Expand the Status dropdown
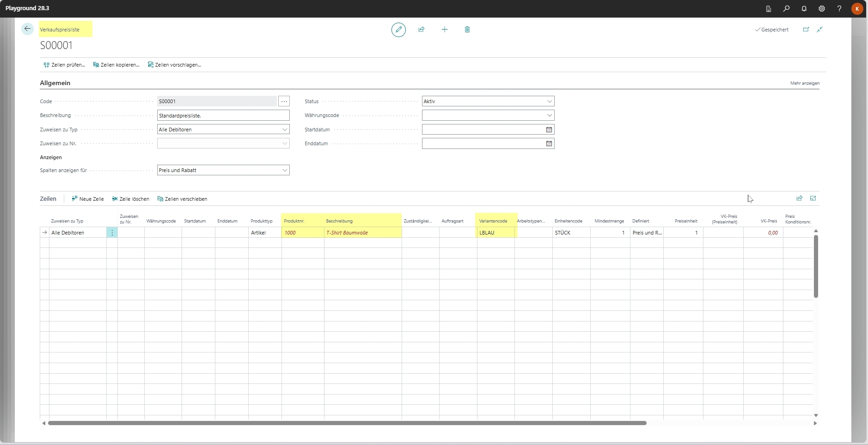The width and height of the screenshot is (868, 445). [550, 101]
